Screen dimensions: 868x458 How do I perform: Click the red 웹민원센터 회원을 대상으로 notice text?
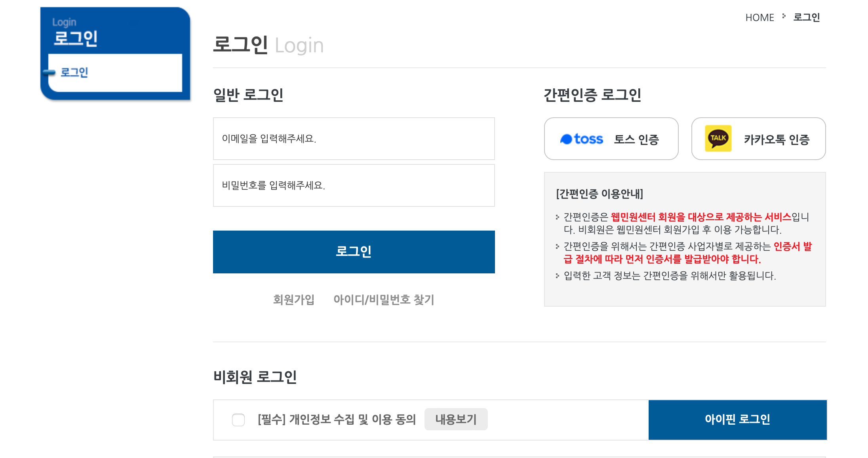[701, 217]
